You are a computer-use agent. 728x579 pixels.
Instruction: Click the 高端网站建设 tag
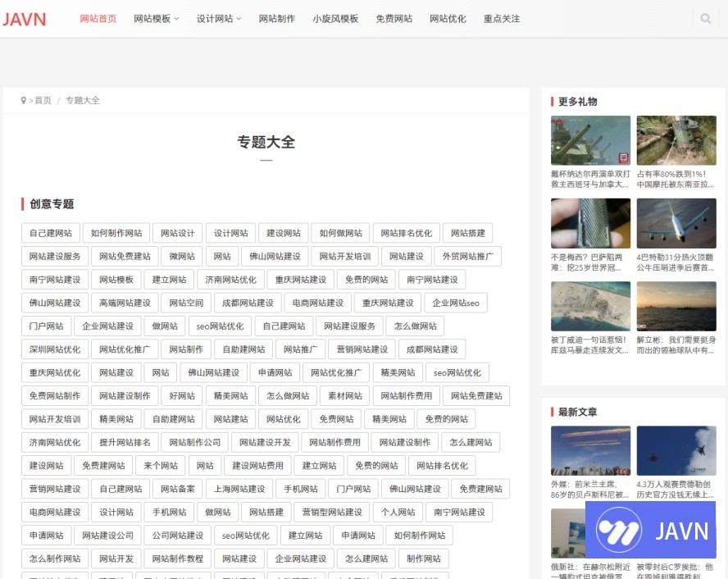pos(125,303)
